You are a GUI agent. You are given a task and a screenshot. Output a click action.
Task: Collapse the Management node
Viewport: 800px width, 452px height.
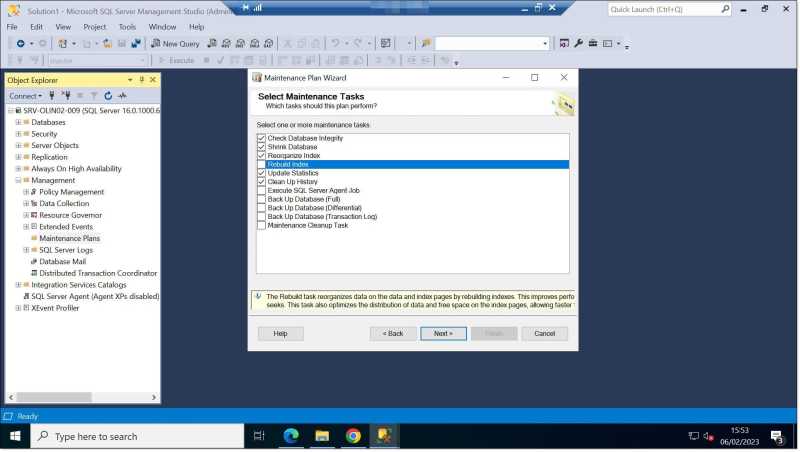point(18,181)
